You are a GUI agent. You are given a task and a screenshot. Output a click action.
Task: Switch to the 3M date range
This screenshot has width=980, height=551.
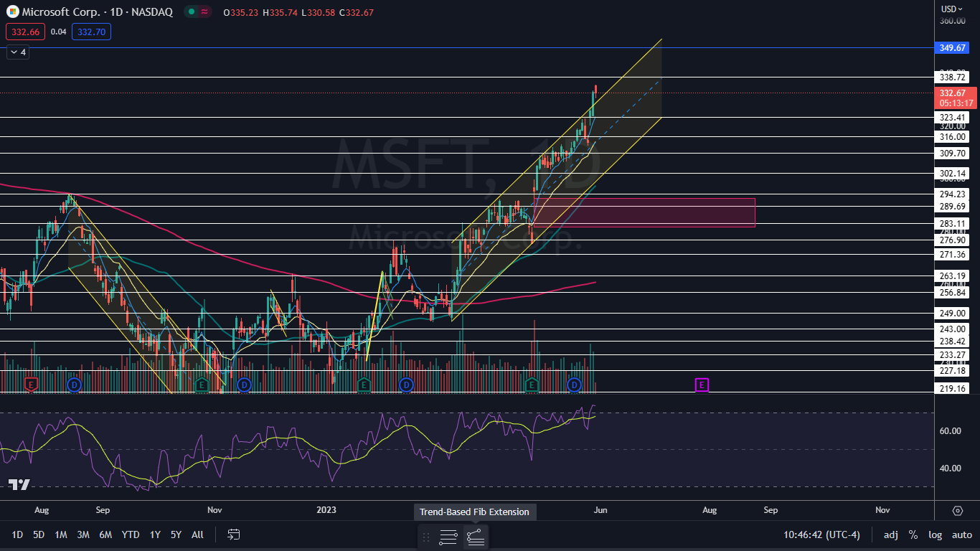click(x=83, y=534)
